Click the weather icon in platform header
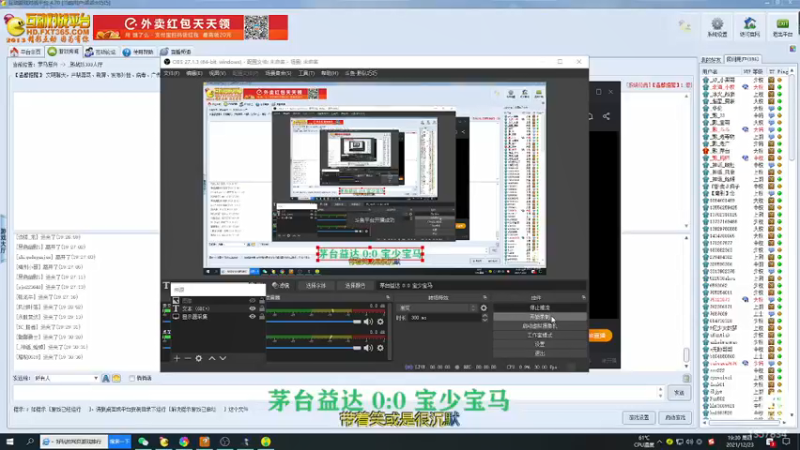 click(x=685, y=26)
